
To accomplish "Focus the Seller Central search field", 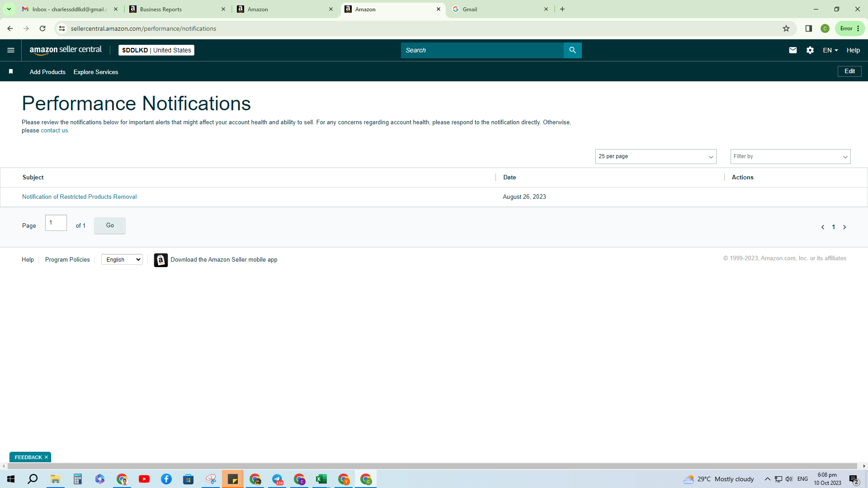I will click(x=482, y=50).
